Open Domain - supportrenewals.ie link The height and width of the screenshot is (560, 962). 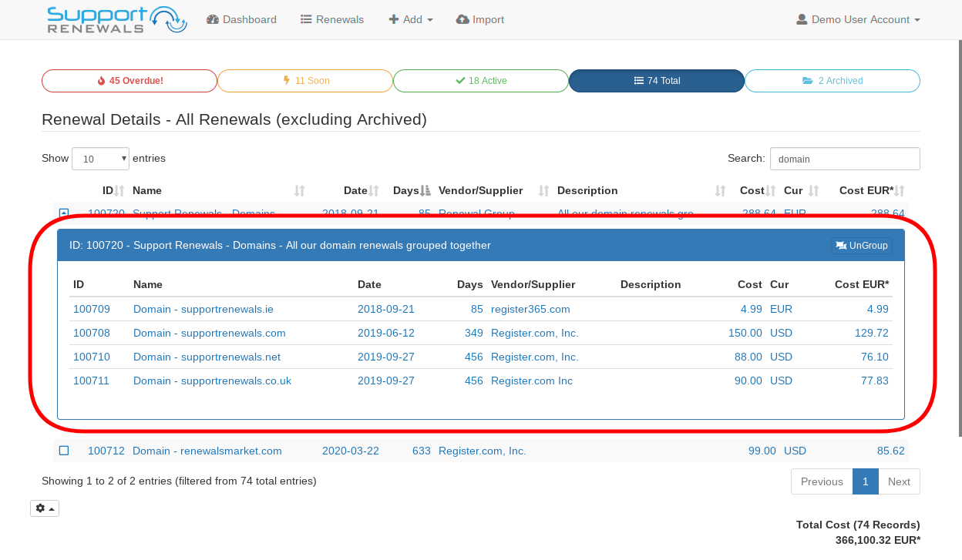click(203, 309)
